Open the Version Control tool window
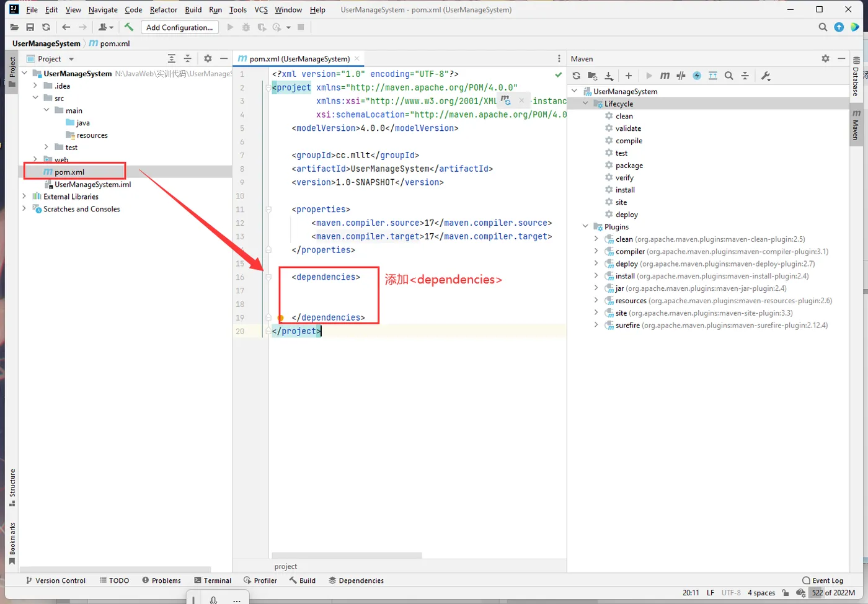 [56, 580]
